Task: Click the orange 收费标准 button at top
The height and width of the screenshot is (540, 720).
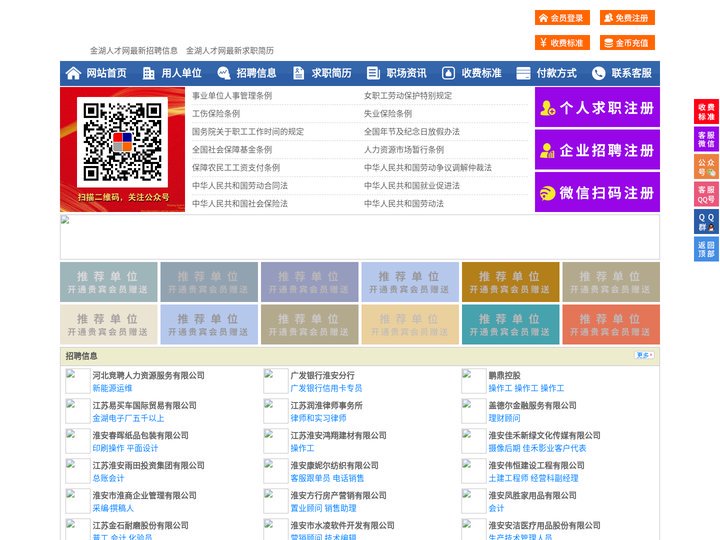Action: tap(562, 43)
